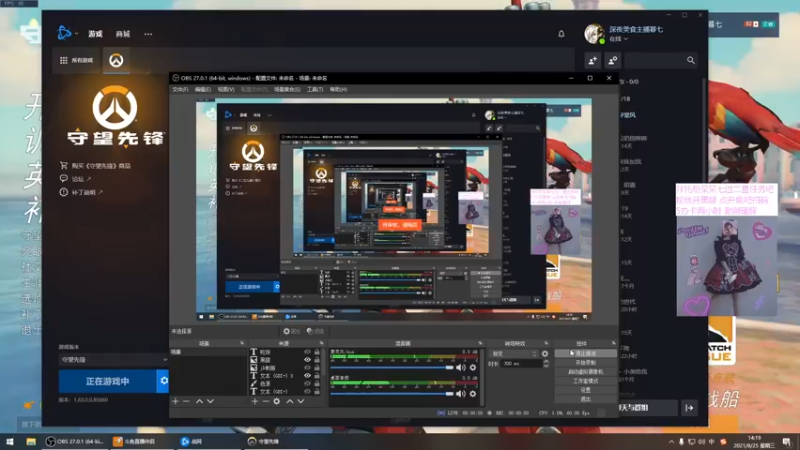800x450 pixels.
Task: Click the friend management icon beside add friend
Action: tap(612, 60)
